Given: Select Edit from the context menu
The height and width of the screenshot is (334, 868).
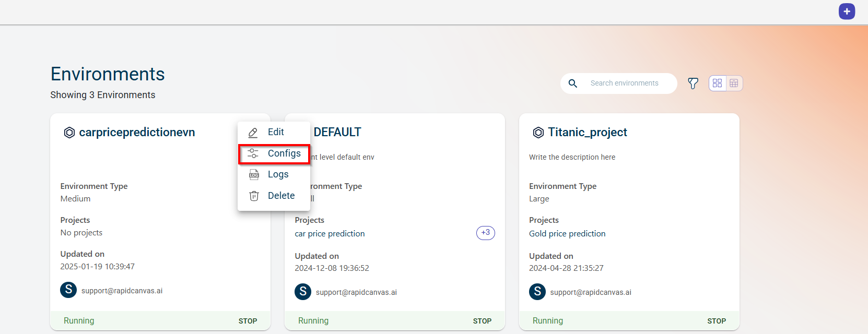Looking at the screenshot, I should (276, 133).
